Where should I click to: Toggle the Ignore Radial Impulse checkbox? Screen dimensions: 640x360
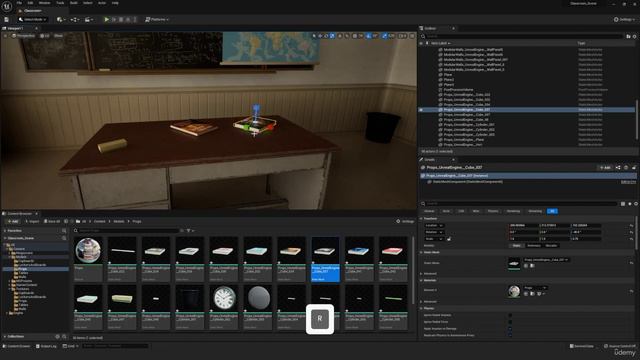(x=510, y=315)
